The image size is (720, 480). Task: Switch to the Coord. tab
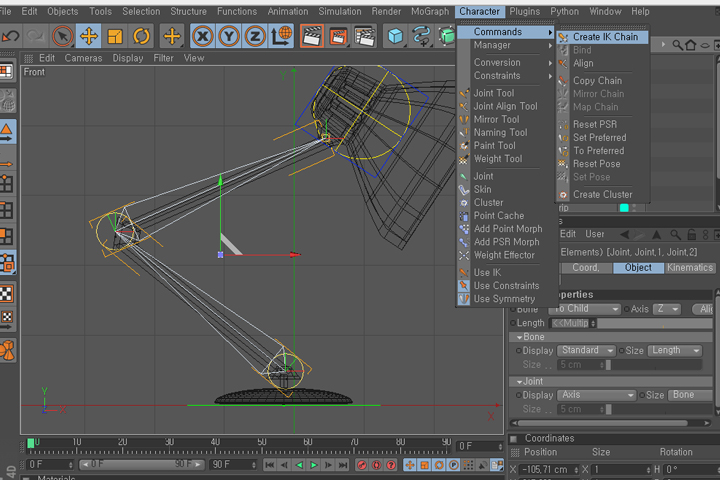click(x=585, y=268)
